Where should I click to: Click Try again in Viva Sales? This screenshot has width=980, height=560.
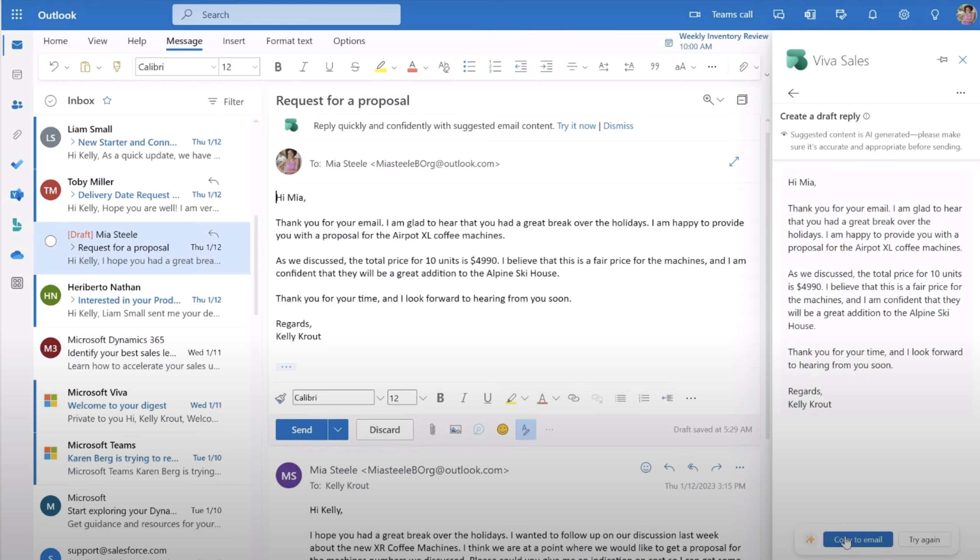pos(924,539)
